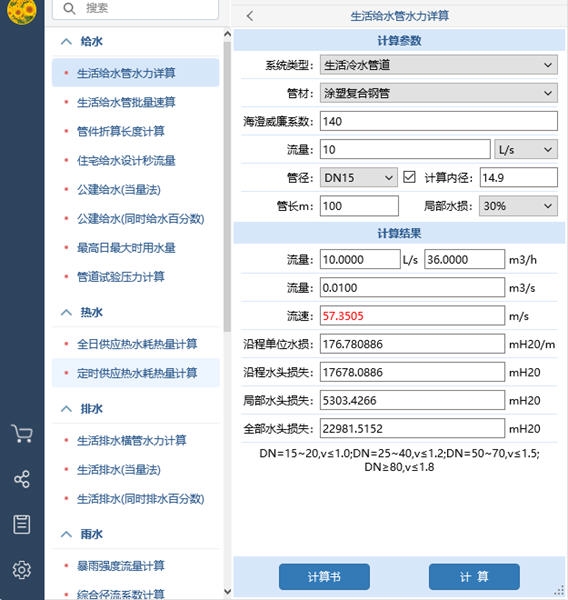
Task: Click the 计算内径 14.9 input field
Action: [x=519, y=178]
